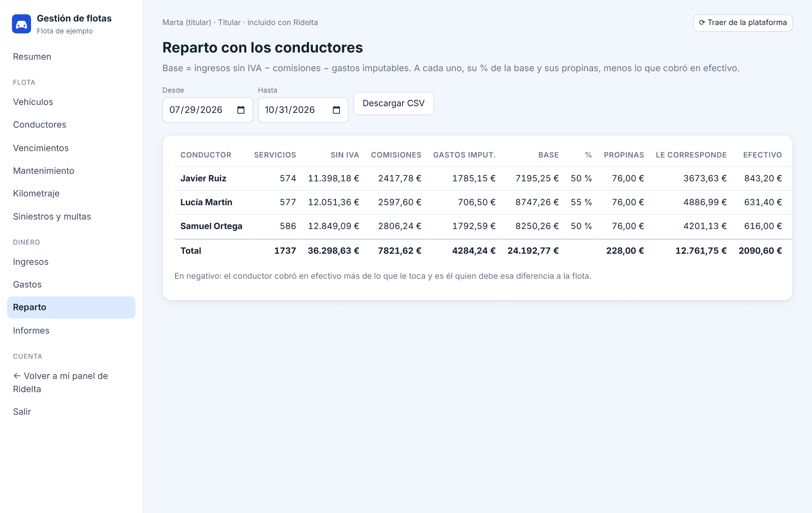The height and width of the screenshot is (513, 812).
Task: Open the Hasta date calendar picker icon
Action: pos(336,110)
